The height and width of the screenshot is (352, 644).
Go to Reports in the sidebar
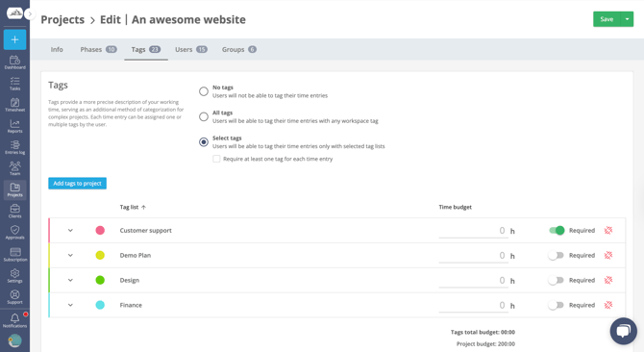(14, 127)
